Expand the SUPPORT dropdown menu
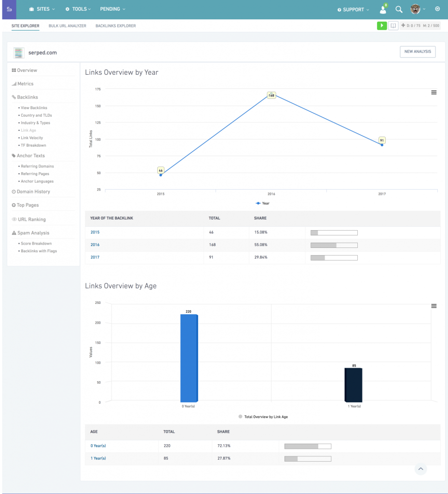 (353, 10)
